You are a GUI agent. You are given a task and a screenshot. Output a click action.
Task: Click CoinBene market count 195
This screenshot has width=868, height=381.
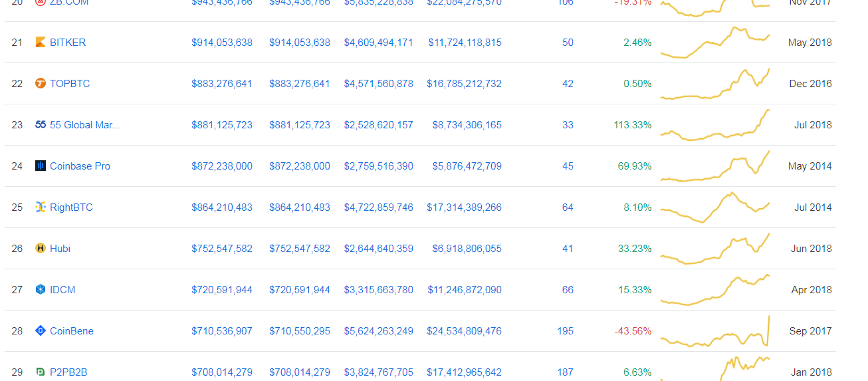point(565,331)
